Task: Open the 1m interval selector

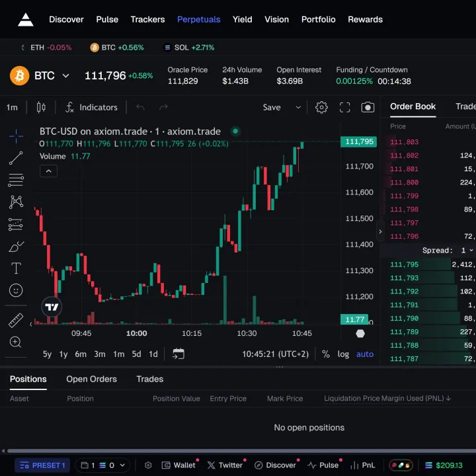Action: point(12,107)
